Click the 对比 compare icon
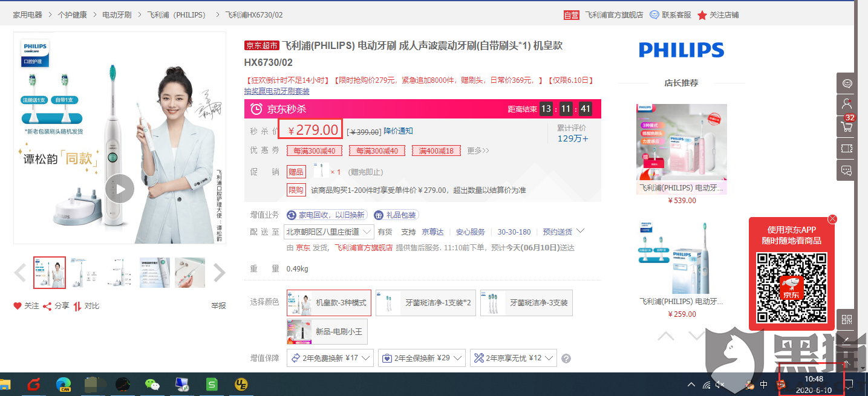This screenshot has width=868, height=396. [86, 306]
